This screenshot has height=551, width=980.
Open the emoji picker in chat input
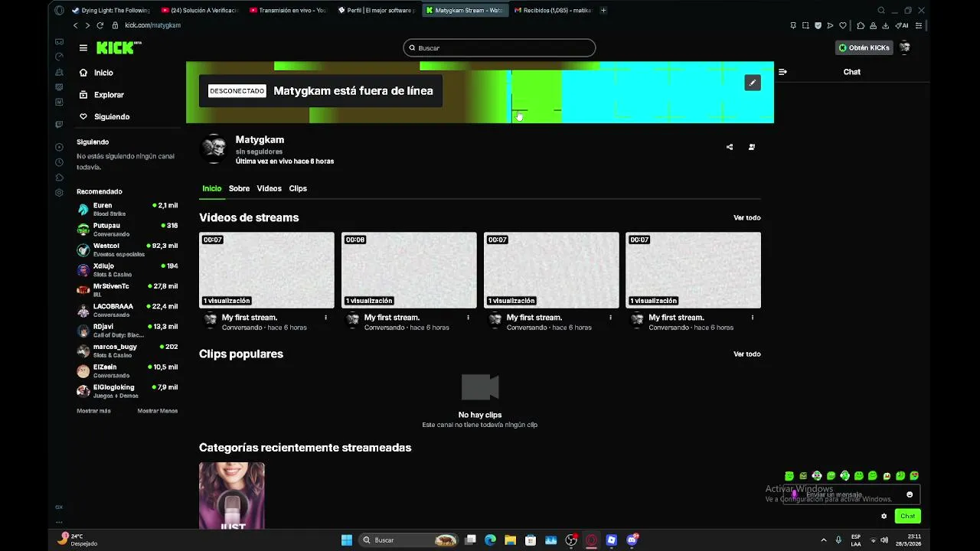(910, 494)
